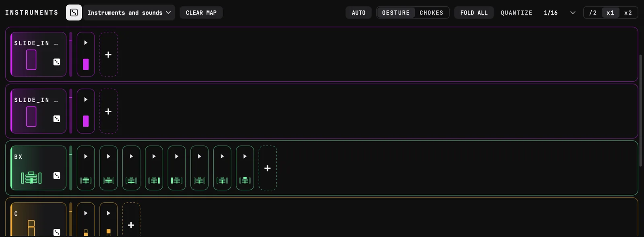Select the stacked pads icon on C card
Viewport: 644px width, 237px height.
coord(31,228)
